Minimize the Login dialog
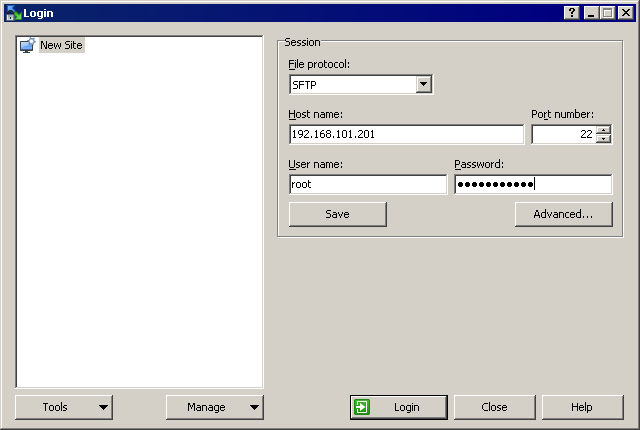This screenshot has height=430, width=640. 591,13
